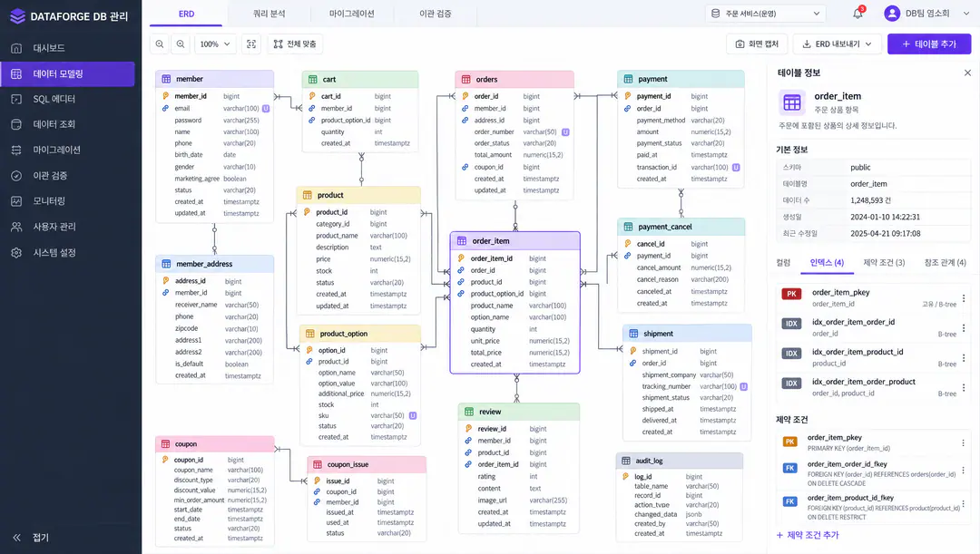This screenshot has width=980, height=554.
Task: Select the 인덱스 (4) tab
Action: (x=827, y=262)
